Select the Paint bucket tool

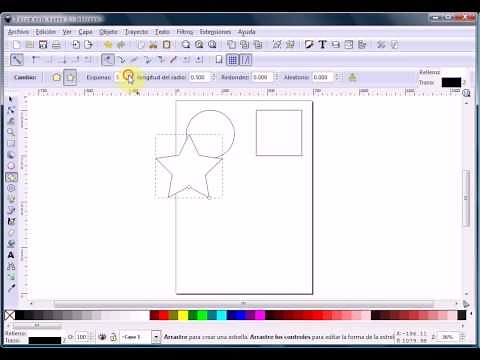11,244
